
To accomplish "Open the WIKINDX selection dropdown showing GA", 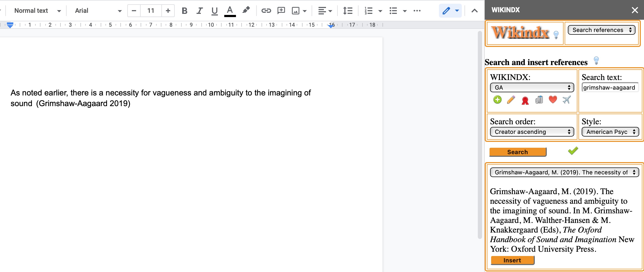I will pyautogui.click(x=532, y=87).
